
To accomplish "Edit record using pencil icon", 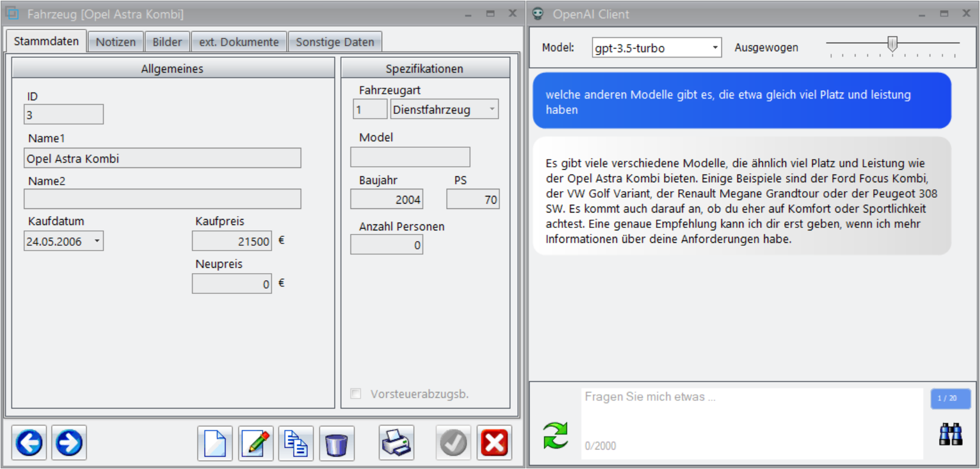I will click(256, 443).
